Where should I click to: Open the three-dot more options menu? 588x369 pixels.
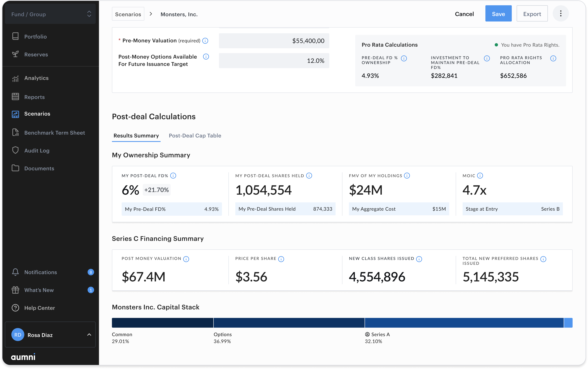[x=560, y=14]
